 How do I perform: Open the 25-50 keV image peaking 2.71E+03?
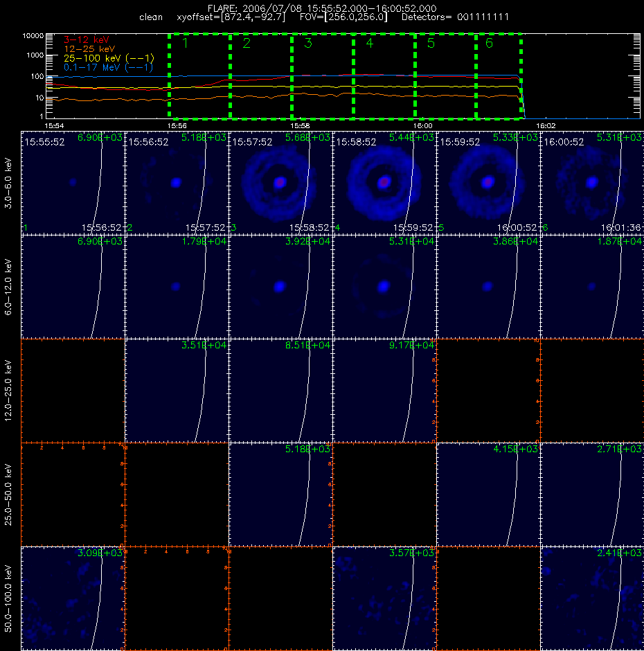point(592,494)
